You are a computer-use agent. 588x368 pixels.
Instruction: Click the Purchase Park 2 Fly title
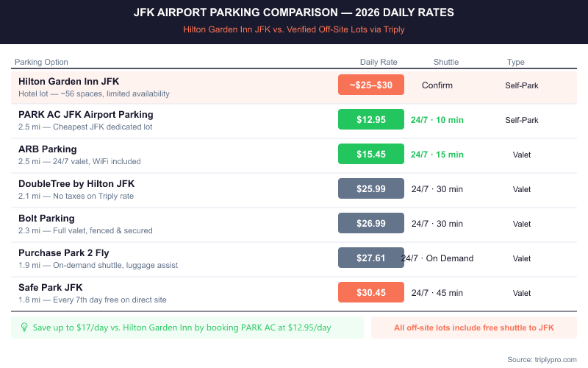point(63,252)
